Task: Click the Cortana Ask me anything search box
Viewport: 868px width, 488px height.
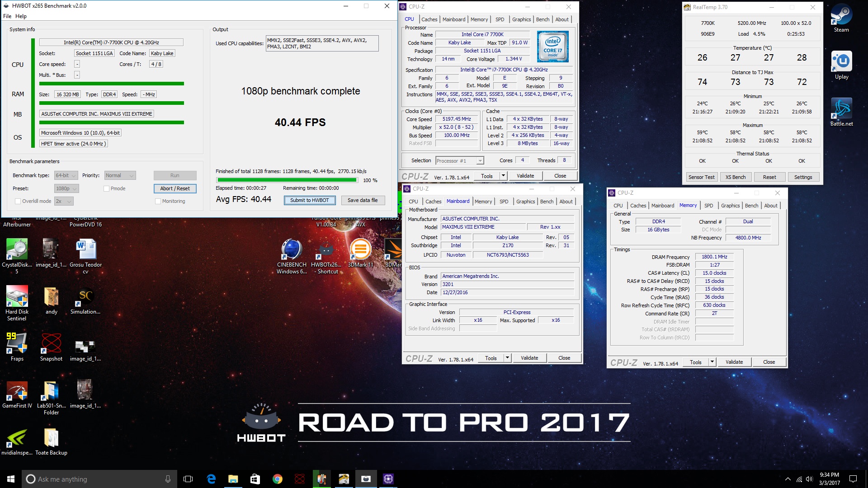Action: tap(99, 479)
